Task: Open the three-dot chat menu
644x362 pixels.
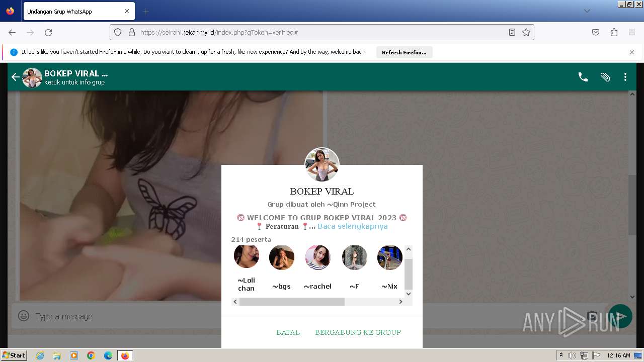Action: pyautogui.click(x=625, y=77)
